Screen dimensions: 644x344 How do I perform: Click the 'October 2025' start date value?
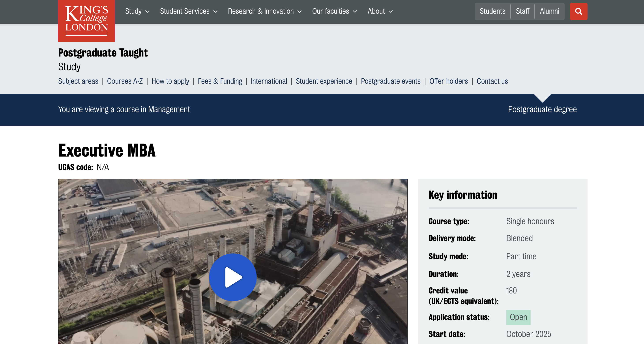[528, 334]
